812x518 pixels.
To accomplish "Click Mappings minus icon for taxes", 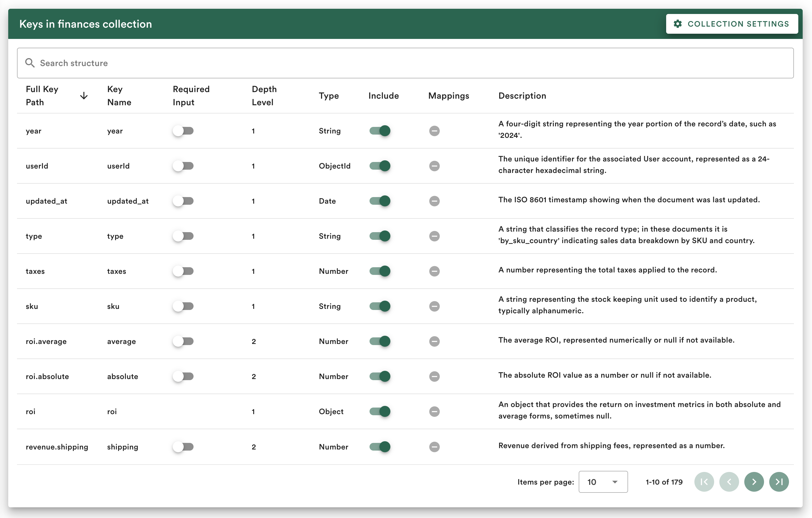I will (x=434, y=271).
